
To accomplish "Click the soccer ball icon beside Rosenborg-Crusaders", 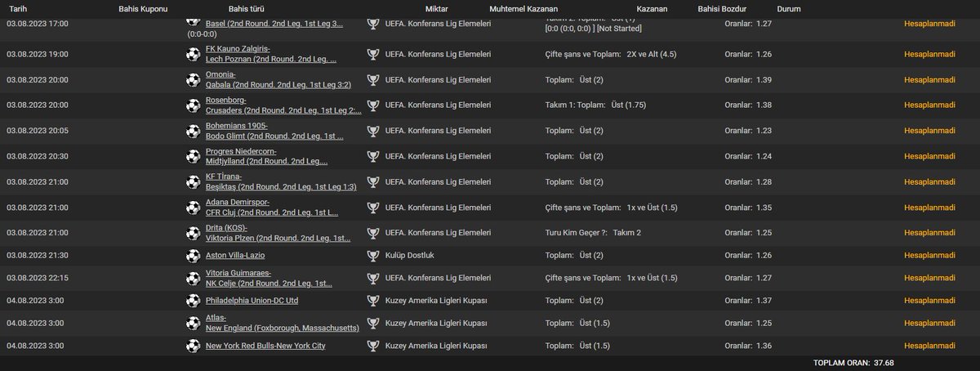I will pos(193,105).
